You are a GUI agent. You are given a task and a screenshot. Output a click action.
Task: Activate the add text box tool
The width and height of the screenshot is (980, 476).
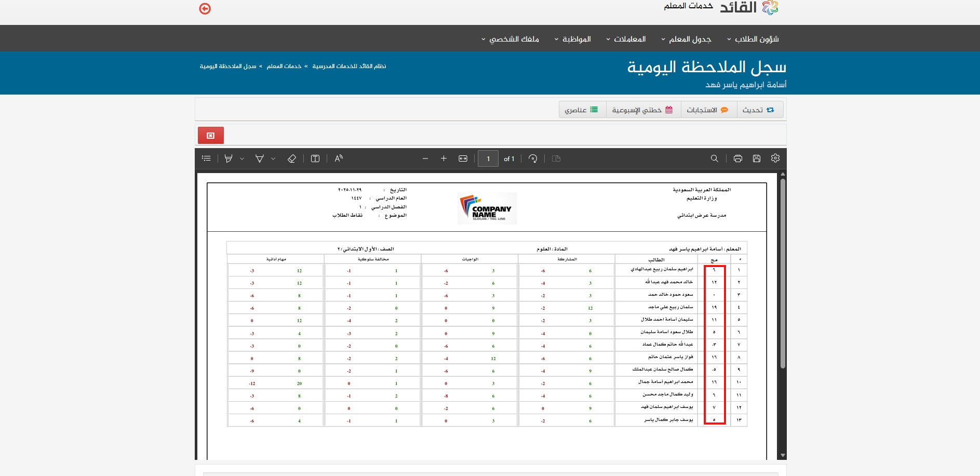point(315,158)
